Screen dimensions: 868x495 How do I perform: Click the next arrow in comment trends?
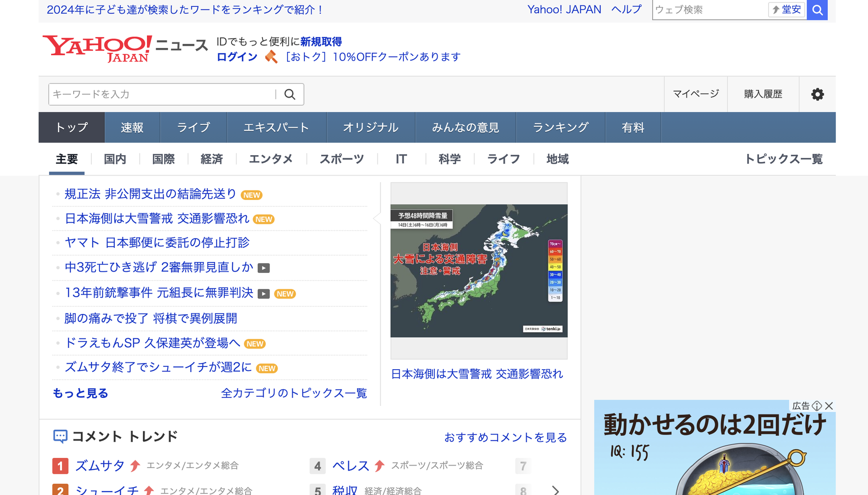(556, 490)
